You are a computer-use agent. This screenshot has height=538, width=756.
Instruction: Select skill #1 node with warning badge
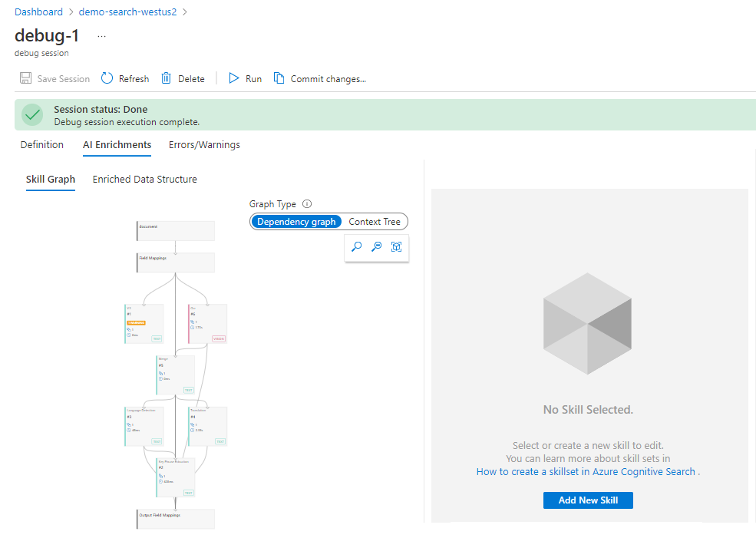coord(144,323)
